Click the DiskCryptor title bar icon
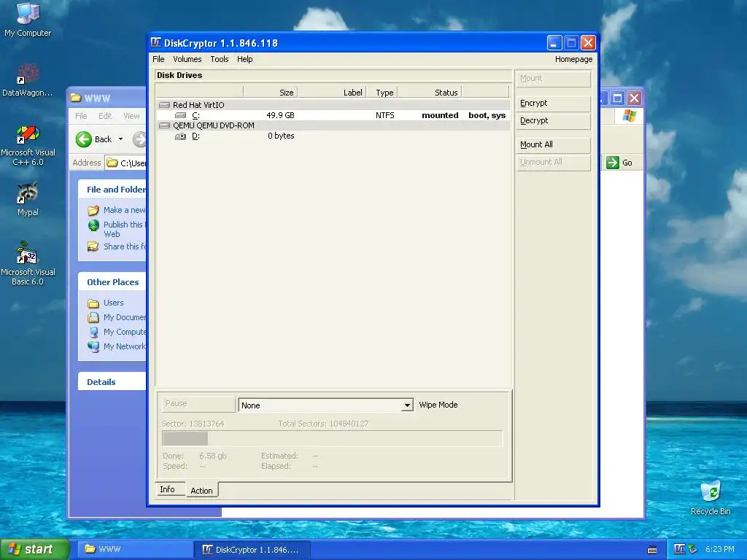Screen dimensions: 747x560 156,42
